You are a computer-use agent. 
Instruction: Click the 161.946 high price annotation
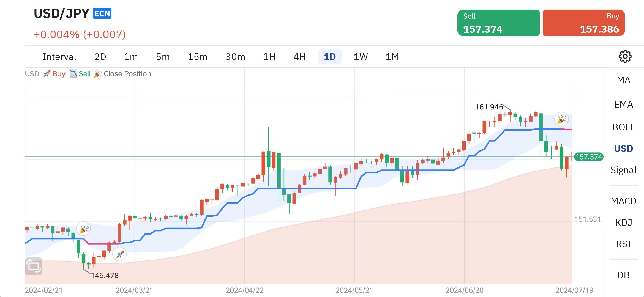point(489,107)
